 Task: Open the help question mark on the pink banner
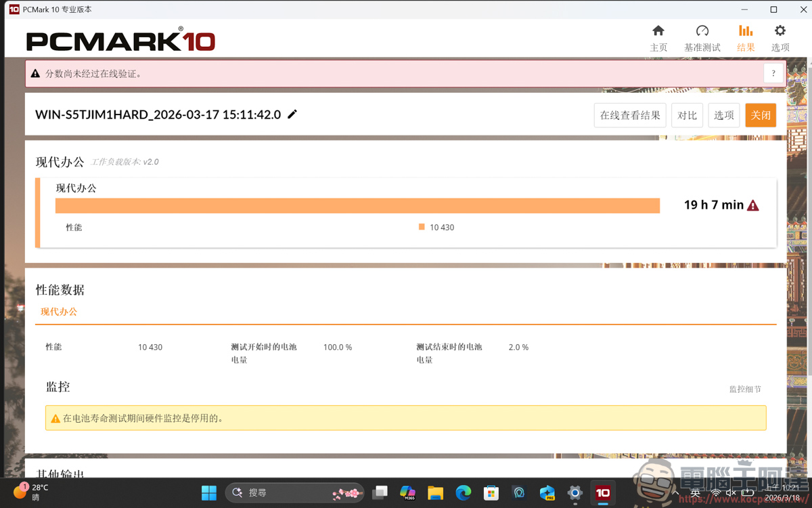click(x=773, y=72)
